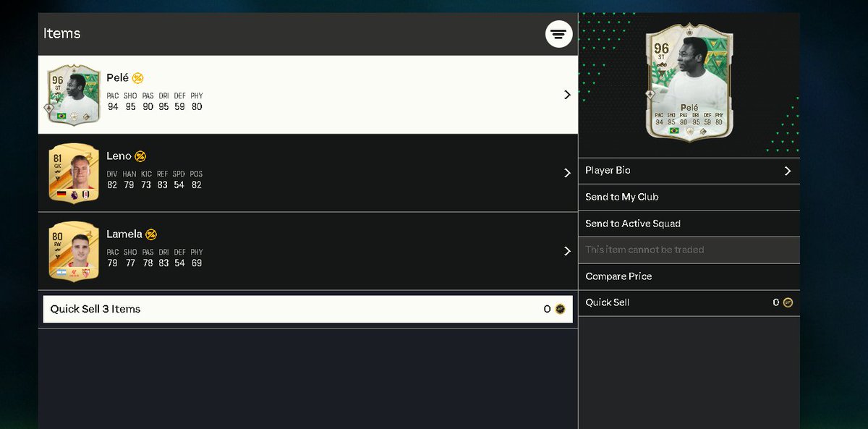Open Player Bio chevron arrow
Screen dimensions: 868x429
[788, 171]
